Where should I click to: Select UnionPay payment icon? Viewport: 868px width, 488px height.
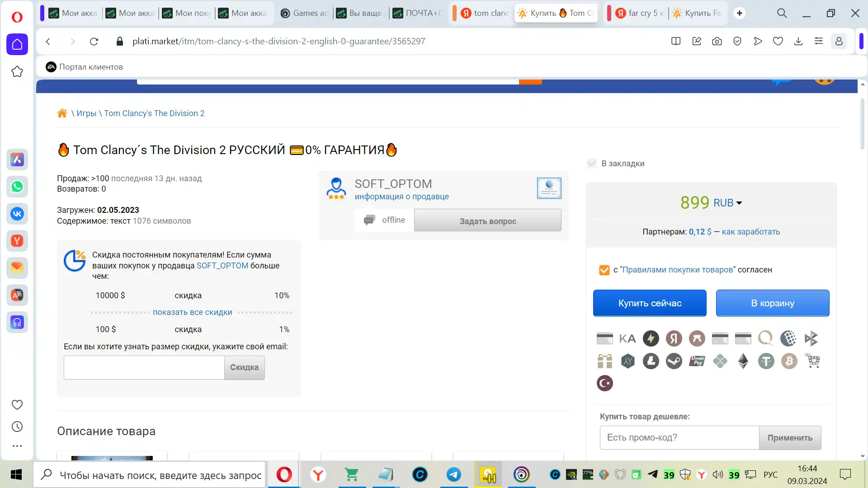[x=697, y=361]
